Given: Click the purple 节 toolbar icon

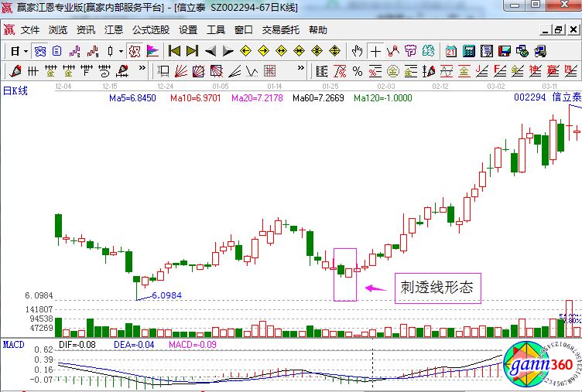Looking at the screenshot, I should pyautogui.click(x=410, y=51).
